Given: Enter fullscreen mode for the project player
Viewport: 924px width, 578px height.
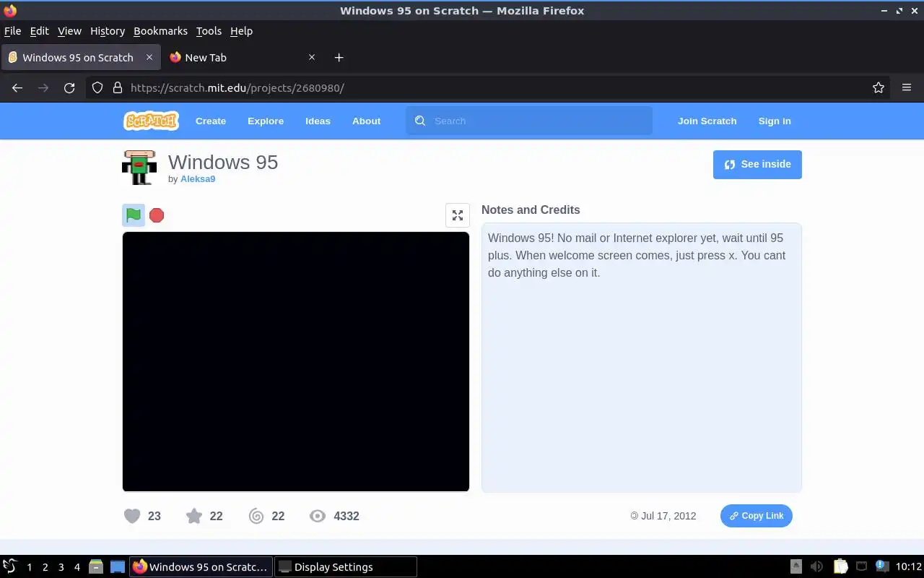Looking at the screenshot, I should click(x=458, y=215).
